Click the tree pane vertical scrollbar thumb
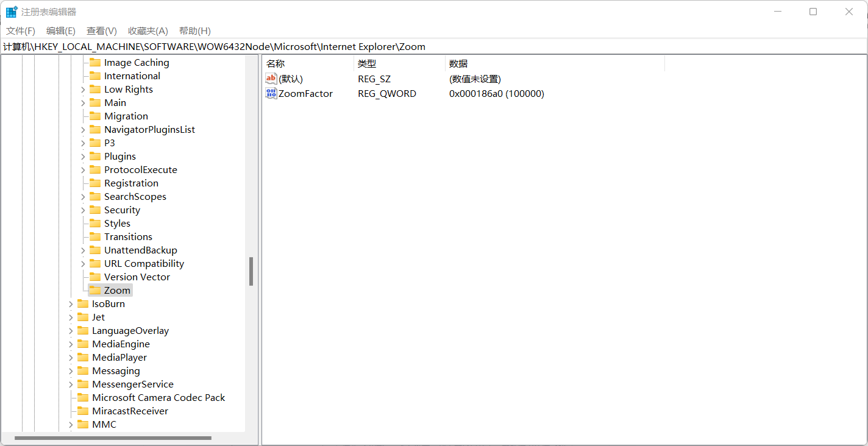Viewport: 868px width, 446px height. (x=251, y=271)
